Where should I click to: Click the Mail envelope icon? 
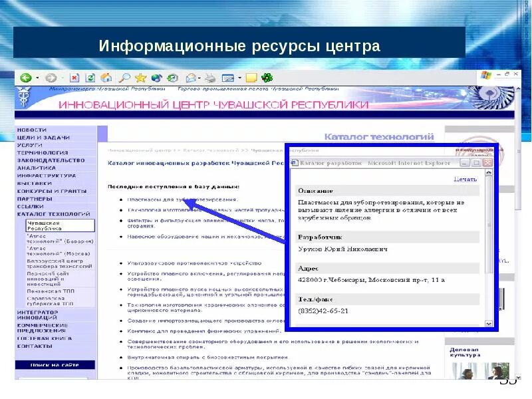(191, 78)
